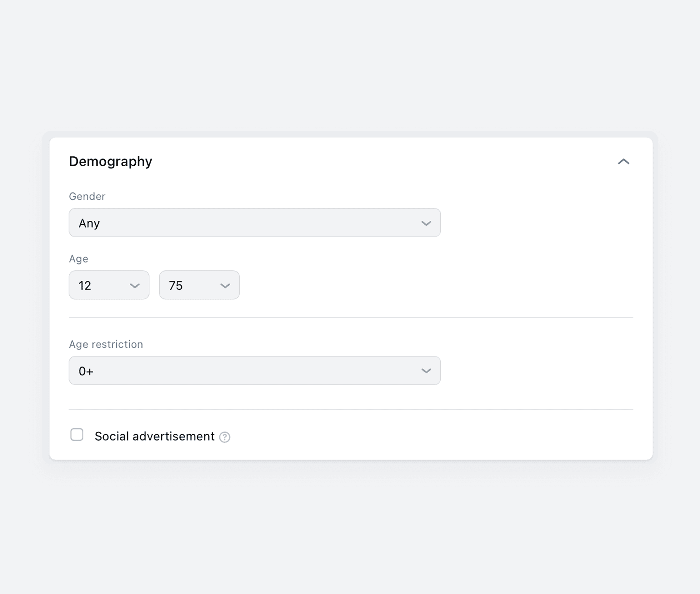Click the Social advertisement label text

[154, 436]
